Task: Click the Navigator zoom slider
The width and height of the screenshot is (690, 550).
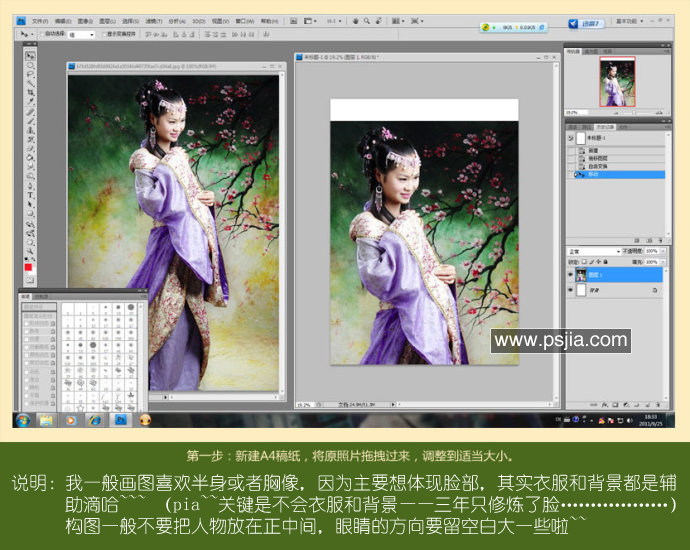Action: coord(634,113)
